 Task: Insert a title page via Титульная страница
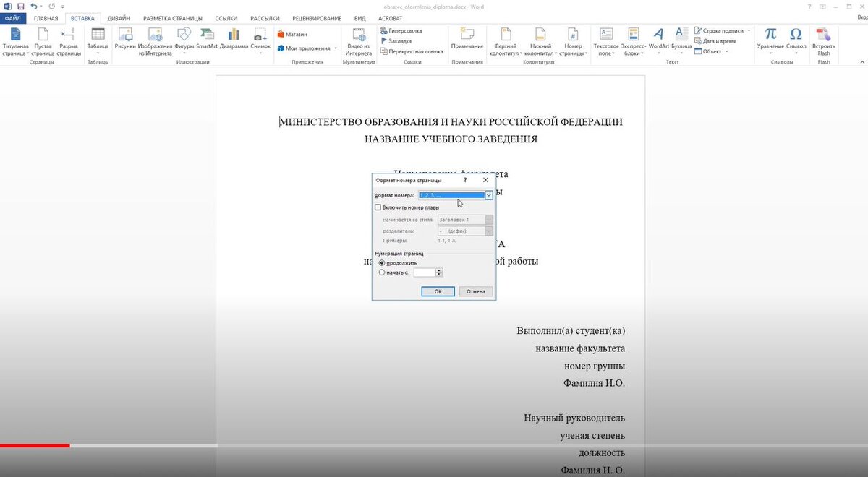point(15,42)
